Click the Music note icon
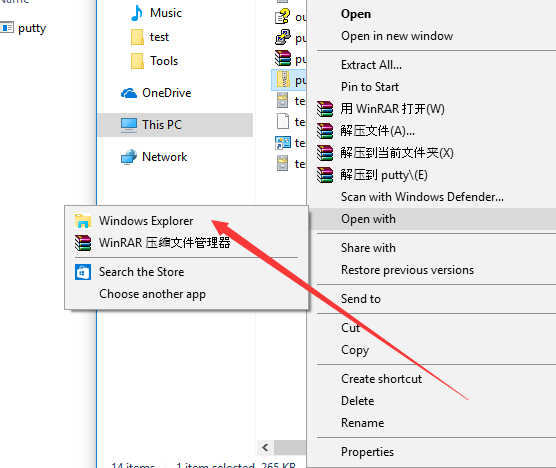The image size is (556, 468). point(137,13)
